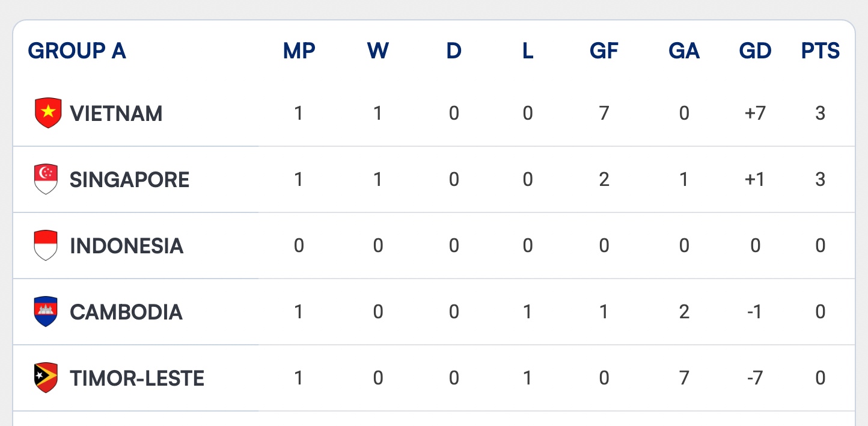Click Vietnam's +7 goal difference value
868x426 pixels.
point(755,113)
